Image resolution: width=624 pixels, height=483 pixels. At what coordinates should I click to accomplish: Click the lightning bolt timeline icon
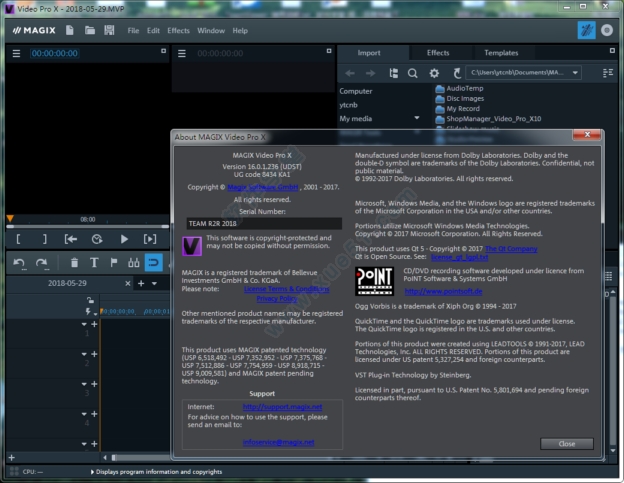[88, 312]
